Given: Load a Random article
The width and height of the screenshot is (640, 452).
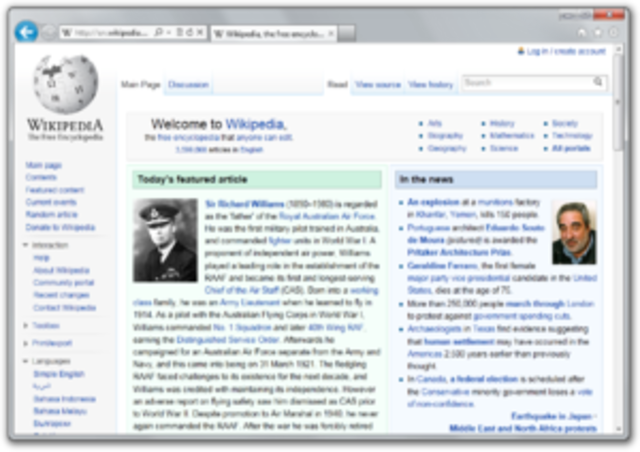Looking at the screenshot, I should pyautogui.click(x=51, y=214).
